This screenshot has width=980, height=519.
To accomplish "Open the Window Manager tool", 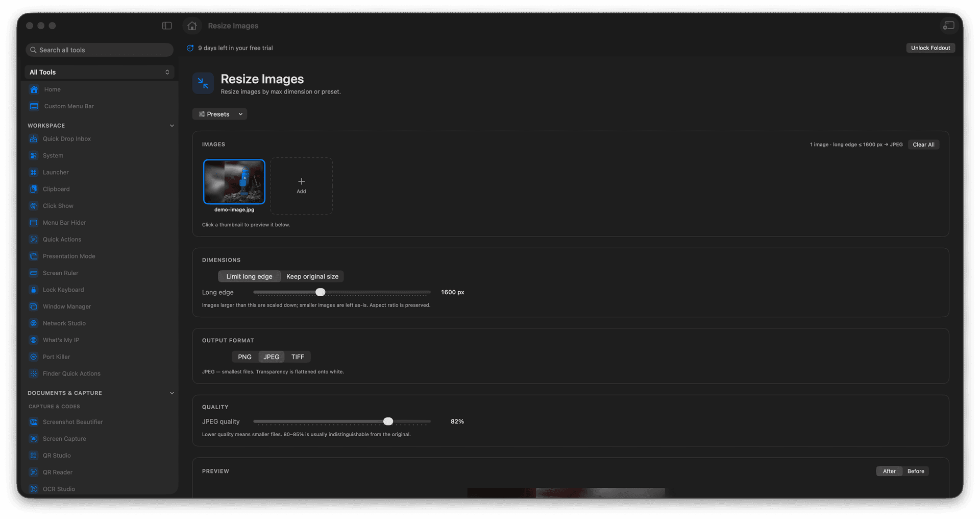I will [x=100, y=306].
